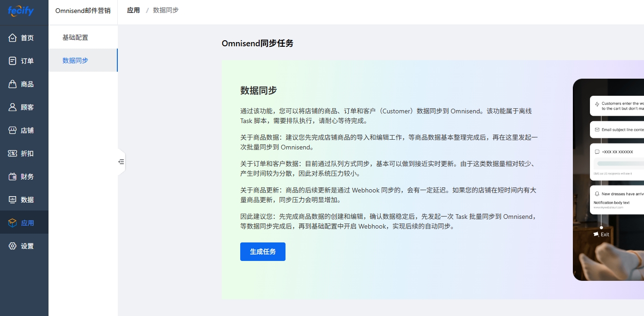Switch to 基础配置 submenu item
The width and height of the screenshot is (644, 316).
[x=75, y=37]
